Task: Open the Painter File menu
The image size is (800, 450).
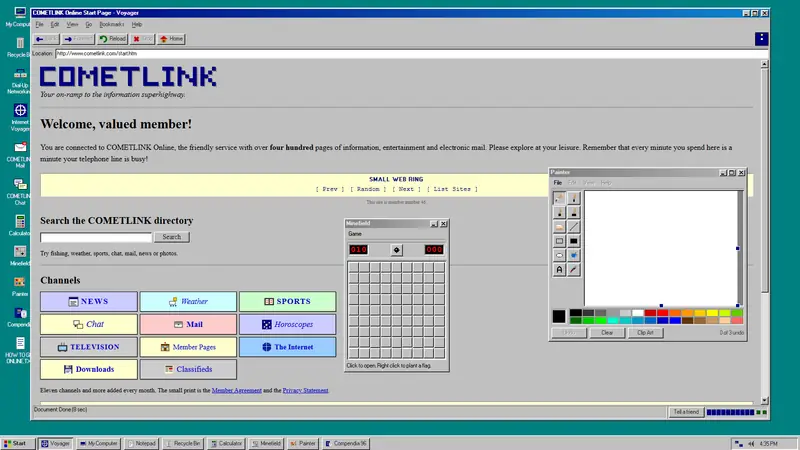Action: 558,183
